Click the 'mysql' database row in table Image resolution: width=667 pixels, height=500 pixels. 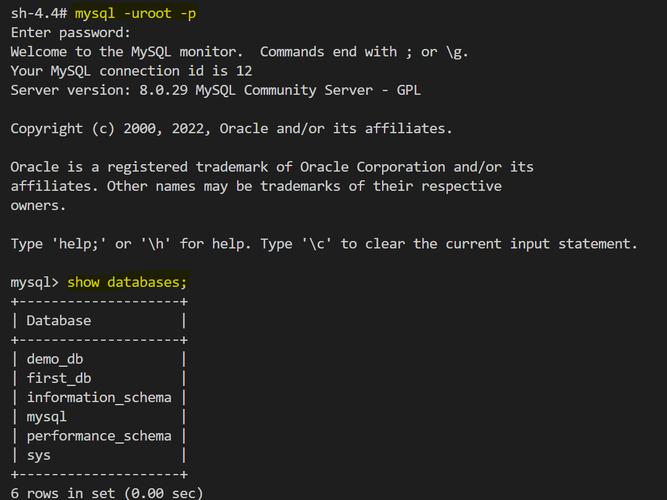47,417
